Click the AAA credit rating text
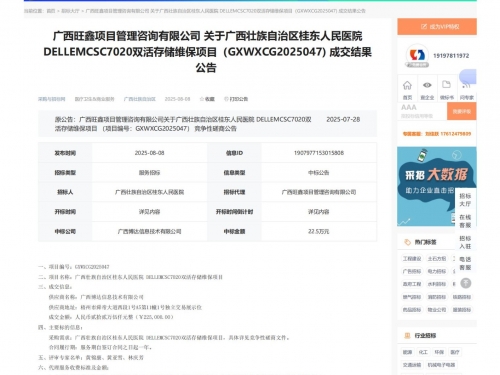 (x=409, y=107)
